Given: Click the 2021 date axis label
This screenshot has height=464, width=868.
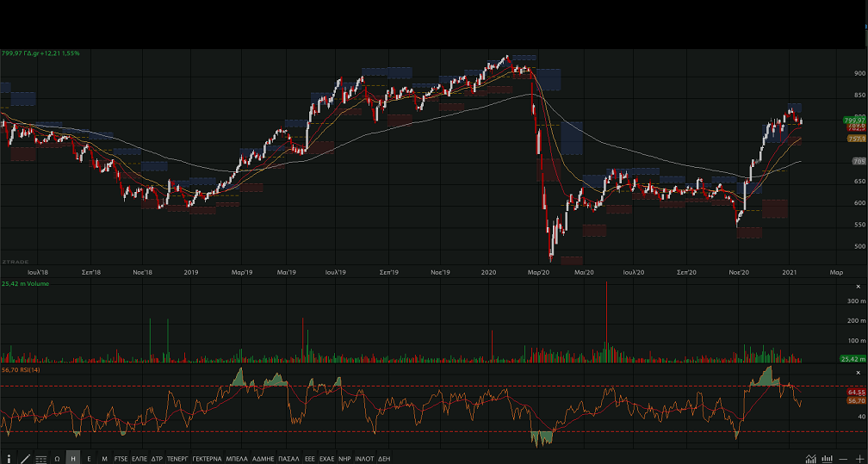Looking at the screenshot, I should pos(789,272).
